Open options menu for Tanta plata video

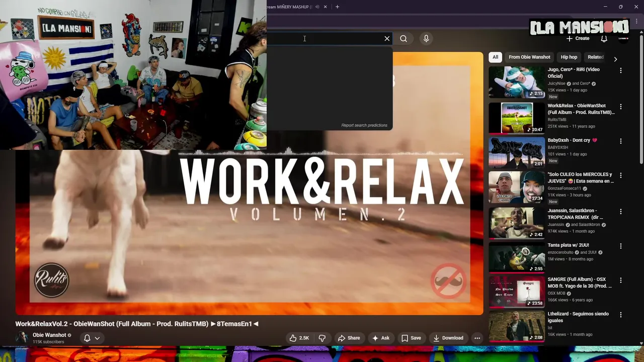click(621, 246)
